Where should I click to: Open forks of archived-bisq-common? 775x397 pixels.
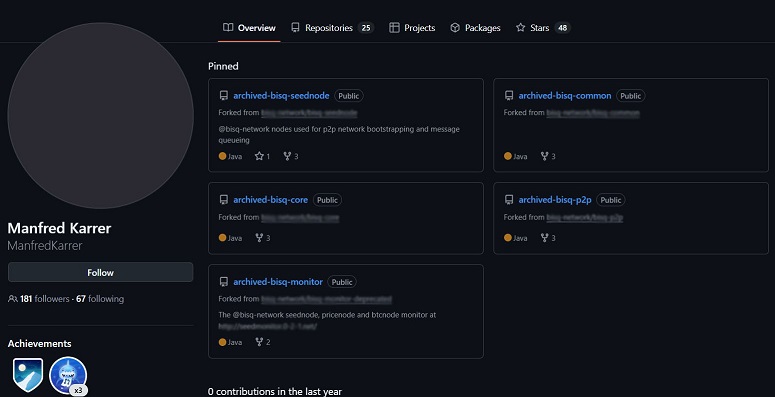tap(548, 156)
